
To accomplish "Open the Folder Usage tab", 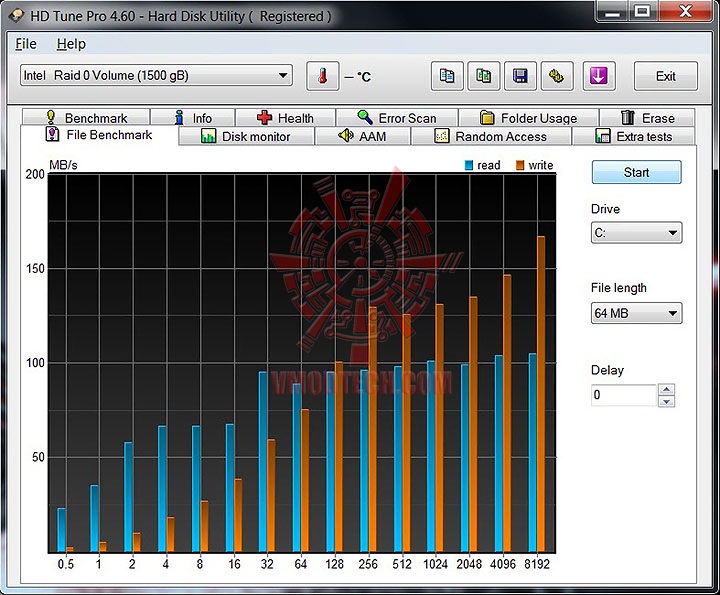I will pos(529,118).
